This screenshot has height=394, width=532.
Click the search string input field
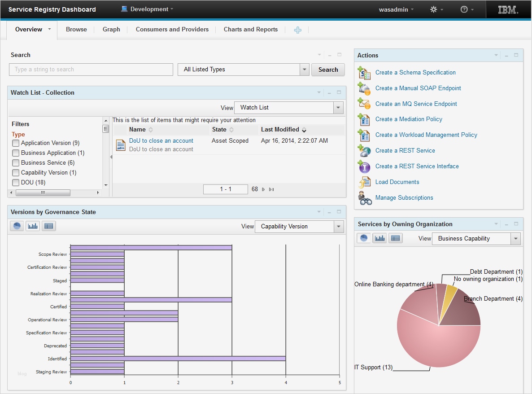[91, 70]
